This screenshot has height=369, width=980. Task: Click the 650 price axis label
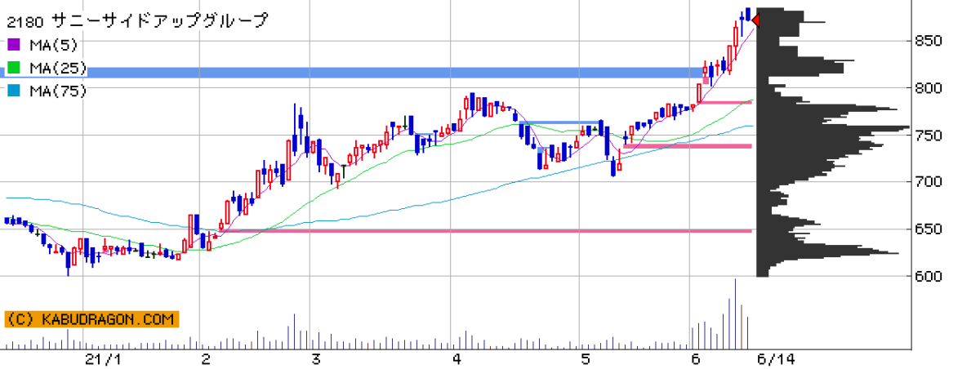[x=929, y=229]
